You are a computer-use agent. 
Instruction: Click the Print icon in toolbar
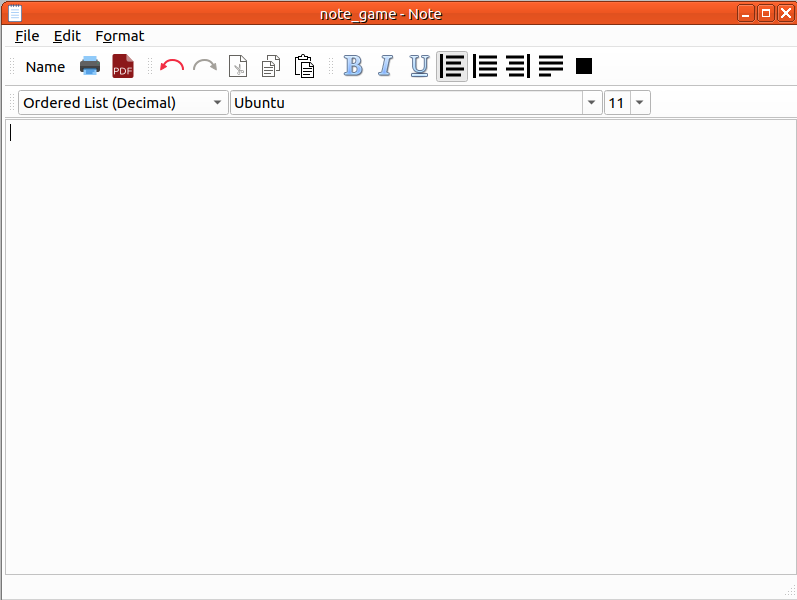[x=90, y=67]
